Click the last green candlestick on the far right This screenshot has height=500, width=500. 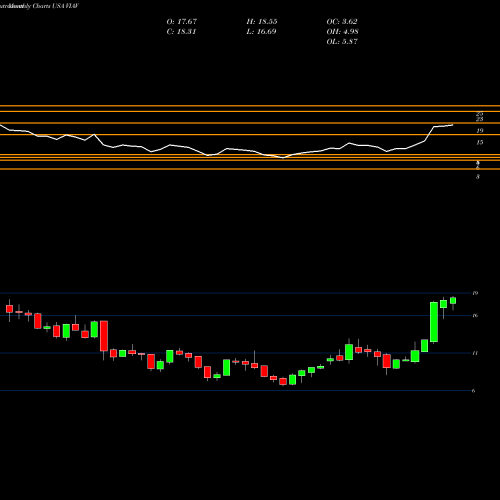[453, 301]
